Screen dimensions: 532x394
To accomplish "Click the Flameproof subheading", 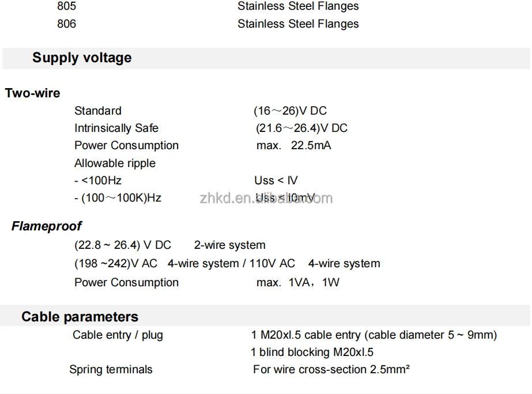I will coord(47,226).
